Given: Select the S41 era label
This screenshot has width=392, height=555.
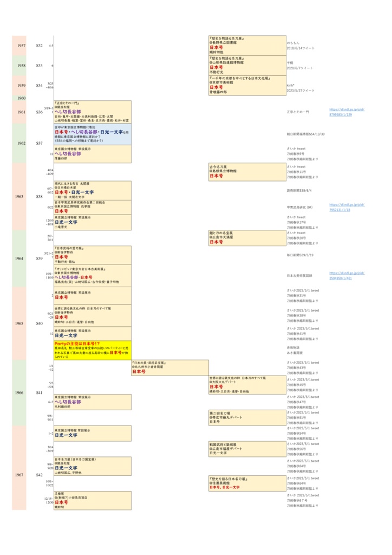Looking at the screenshot, I should click(39, 392).
